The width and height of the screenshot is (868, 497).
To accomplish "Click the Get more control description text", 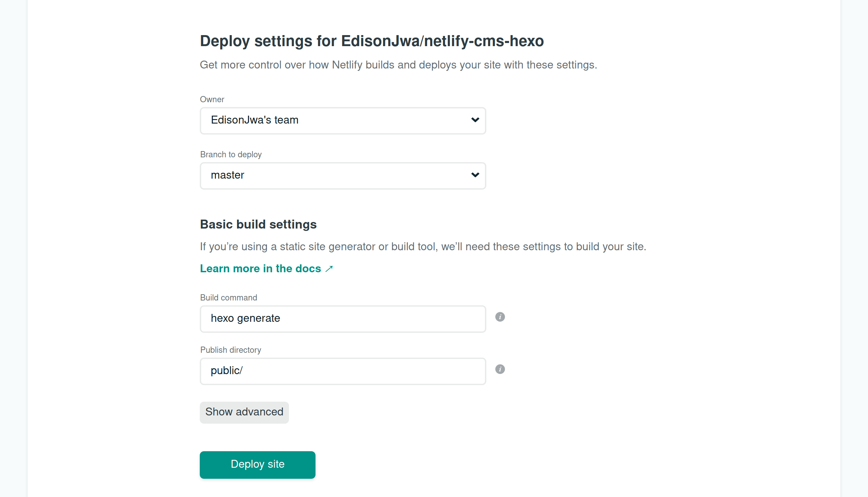I will [x=398, y=65].
